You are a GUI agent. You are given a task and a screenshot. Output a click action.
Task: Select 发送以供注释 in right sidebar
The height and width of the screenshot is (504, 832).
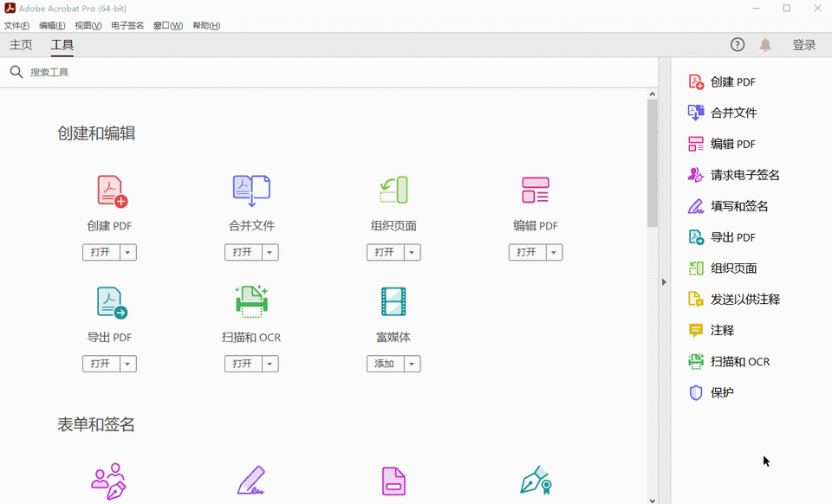734,300
